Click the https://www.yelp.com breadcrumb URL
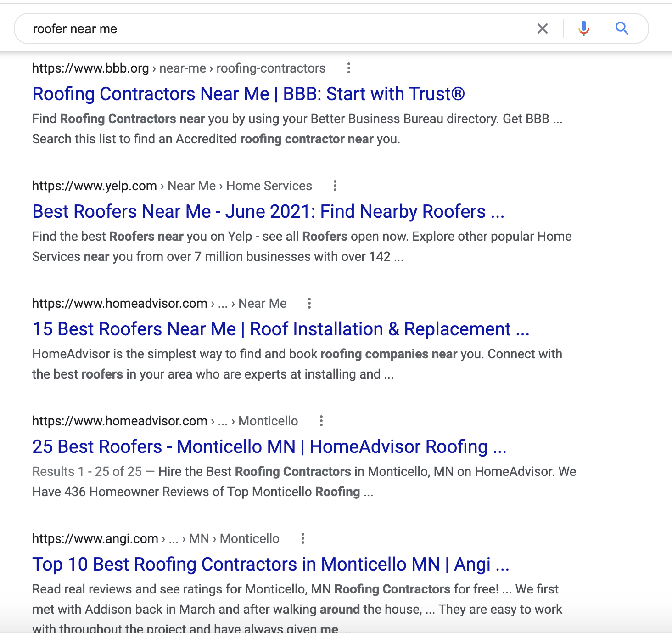672x633 pixels. click(x=172, y=186)
